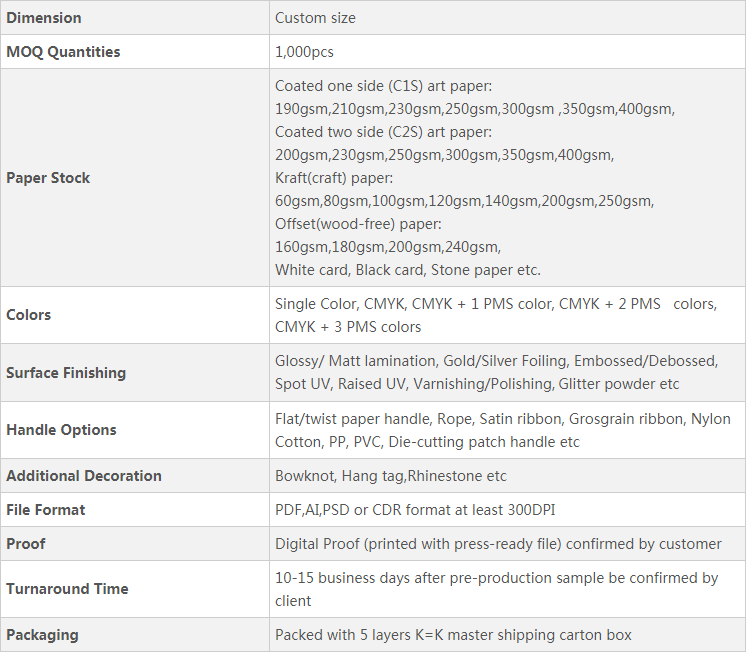Select the 1,000pcs quantity value
The height and width of the screenshot is (653, 746).
304,52
